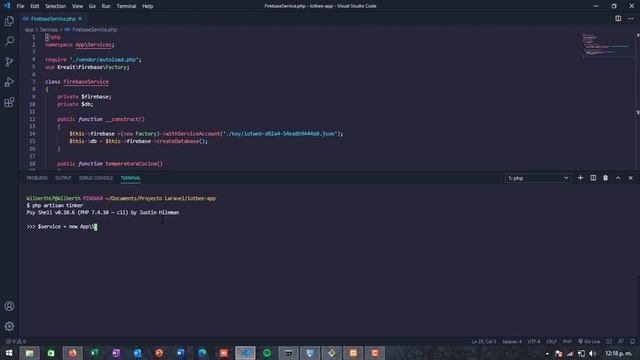Click the namespace App\Services line
This screenshot has height=360, width=640.
click(x=80, y=44)
